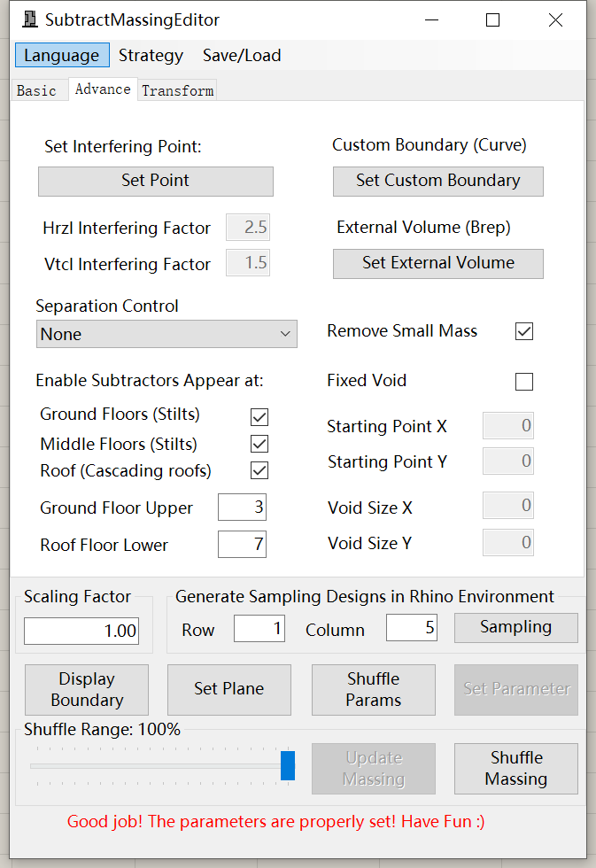The height and width of the screenshot is (868, 596).
Task: Click the Shuffle Range slider handle
Action: click(288, 765)
